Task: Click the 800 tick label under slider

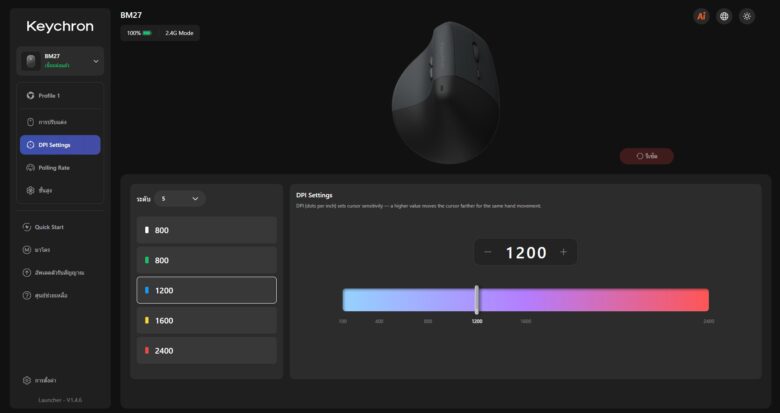Action: 428,321
